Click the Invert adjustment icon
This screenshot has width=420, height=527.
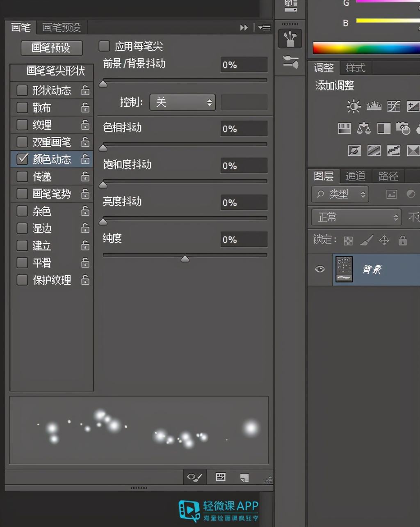click(x=354, y=150)
